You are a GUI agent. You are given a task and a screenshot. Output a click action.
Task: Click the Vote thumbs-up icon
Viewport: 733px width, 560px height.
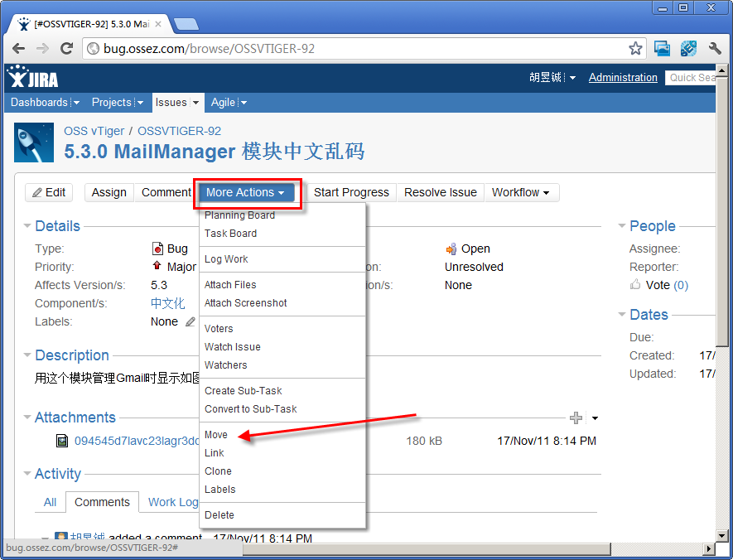click(634, 284)
